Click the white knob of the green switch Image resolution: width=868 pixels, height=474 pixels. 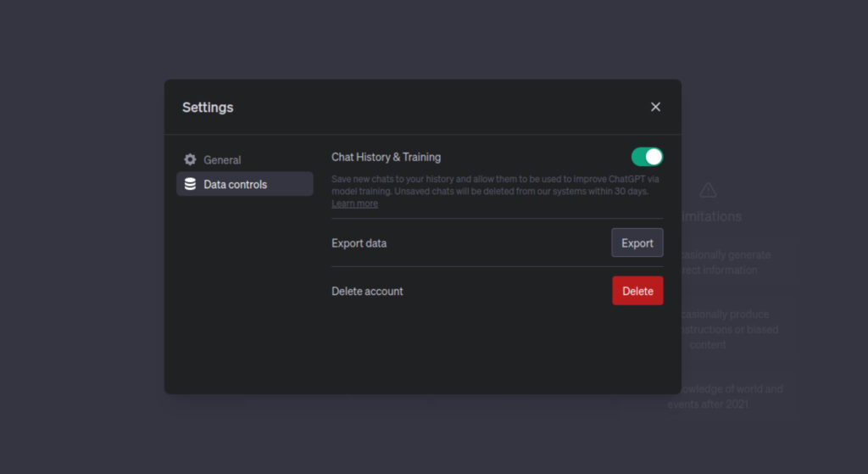click(x=654, y=157)
